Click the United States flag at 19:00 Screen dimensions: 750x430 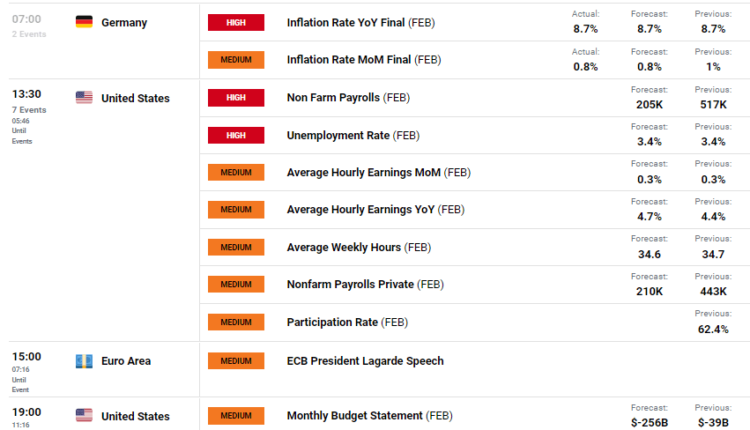click(84, 415)
